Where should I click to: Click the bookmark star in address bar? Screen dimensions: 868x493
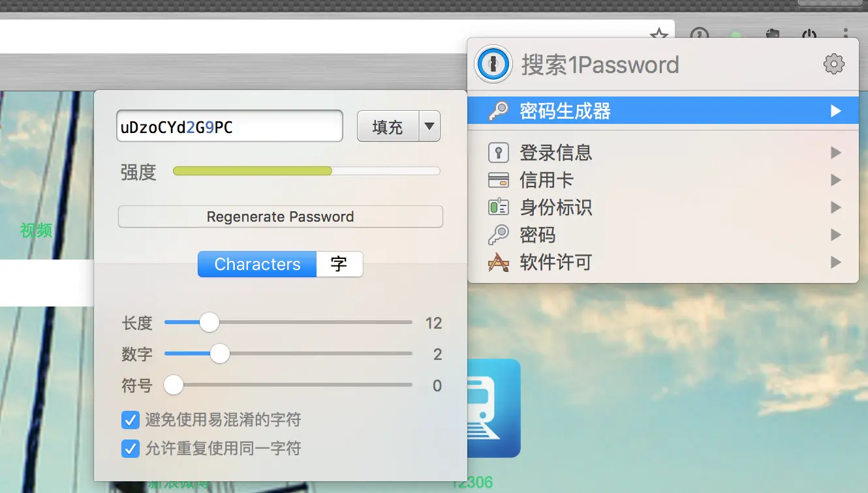659,35
